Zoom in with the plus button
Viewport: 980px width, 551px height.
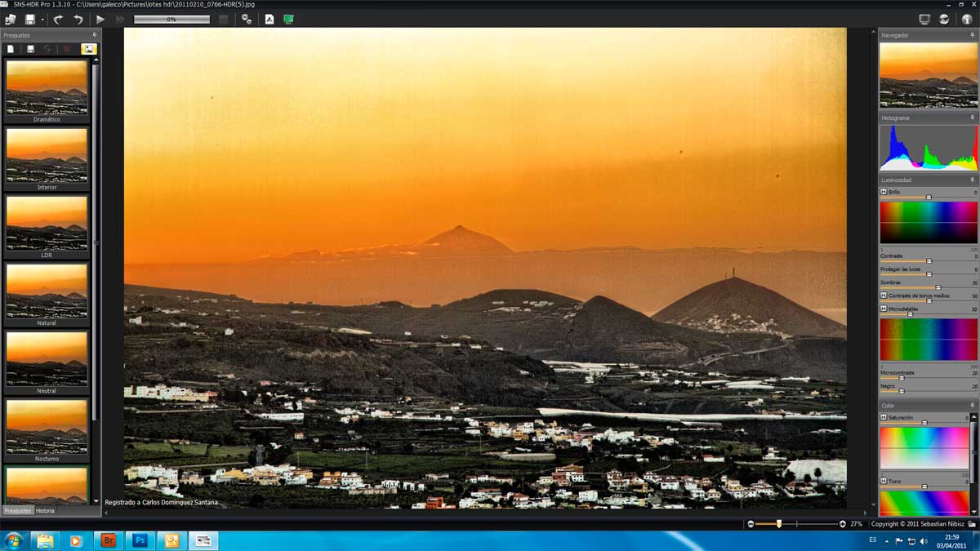point(842,523)
